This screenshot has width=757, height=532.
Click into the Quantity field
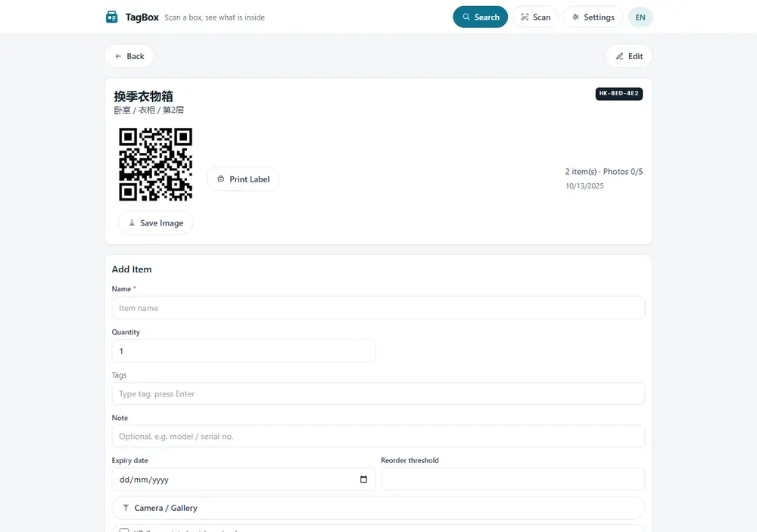pyautogui.click(x=243, y=351)
